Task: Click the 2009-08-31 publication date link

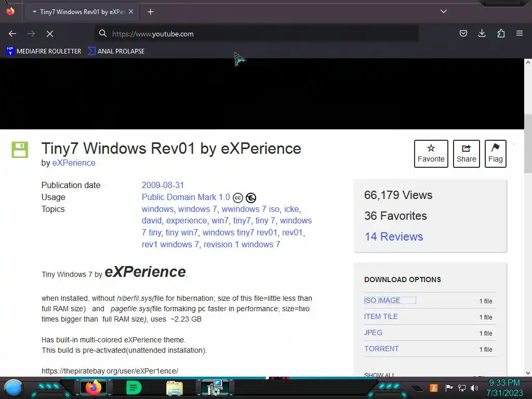Action: coord(163,185)
